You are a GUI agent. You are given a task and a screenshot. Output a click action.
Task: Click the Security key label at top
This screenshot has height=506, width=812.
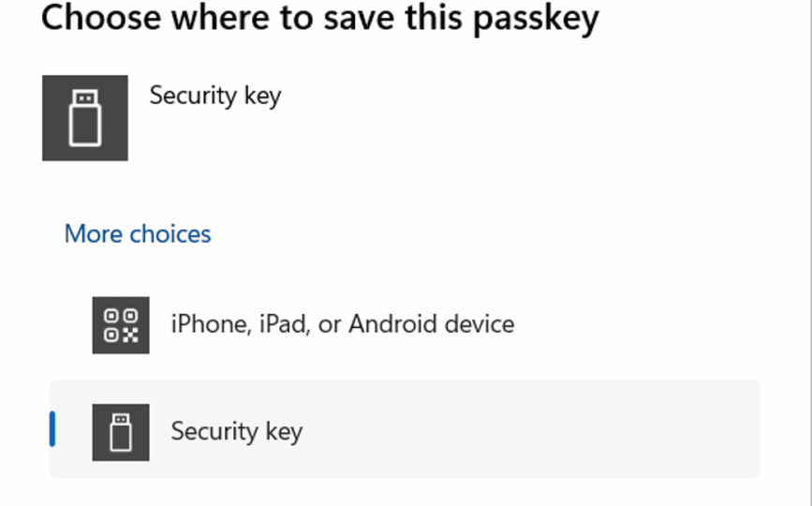click(x=215, y=96)
